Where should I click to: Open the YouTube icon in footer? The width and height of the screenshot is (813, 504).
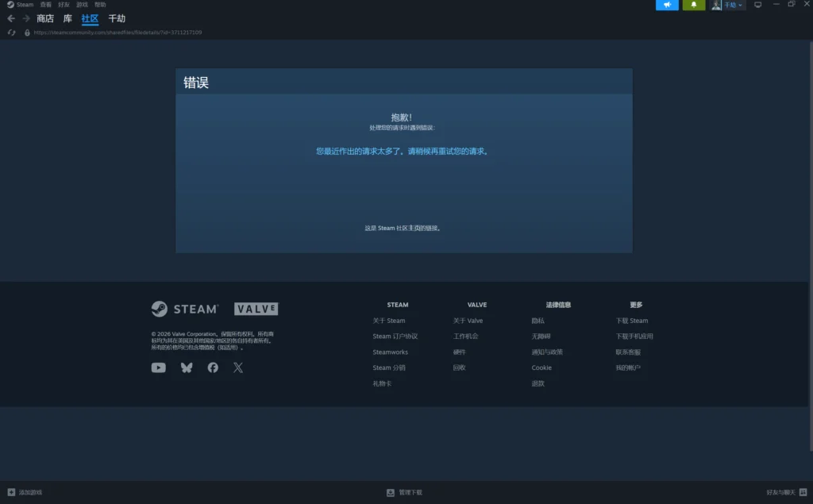point(159,367)
